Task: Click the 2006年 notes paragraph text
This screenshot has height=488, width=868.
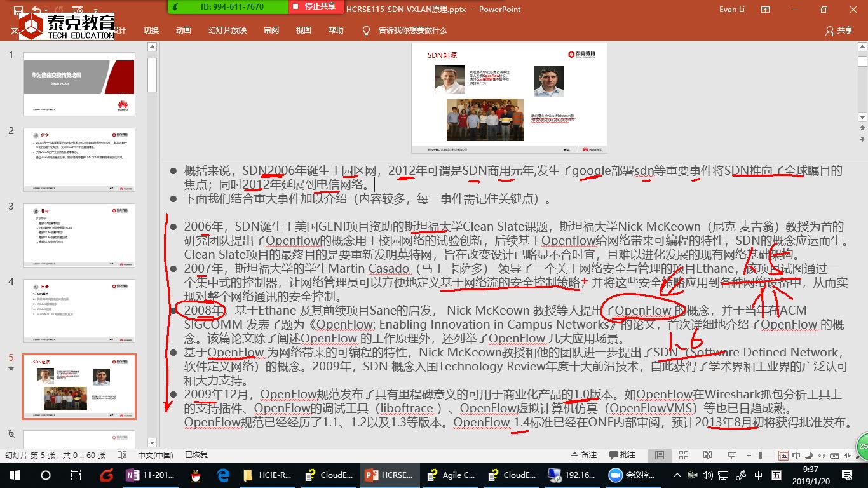Action: (515, 240)
